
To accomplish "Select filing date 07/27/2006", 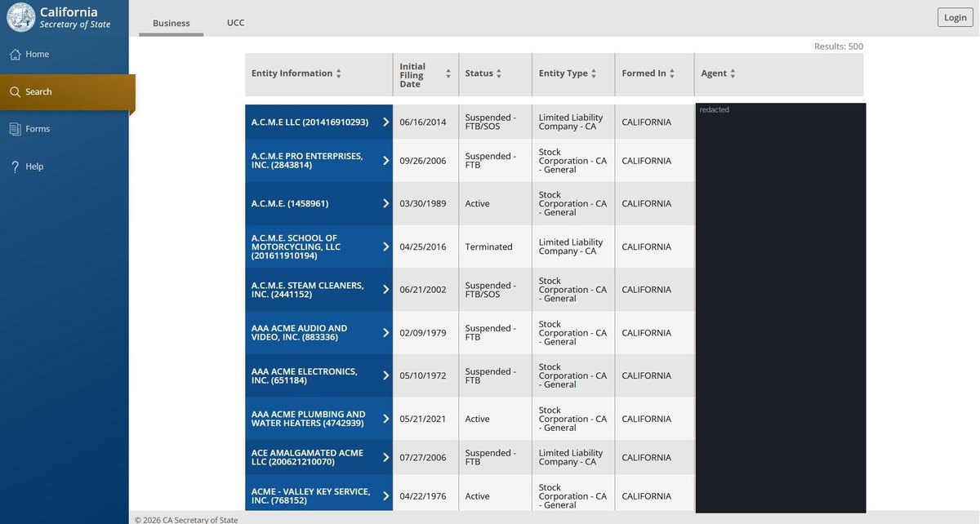I will tap(423, 457).
